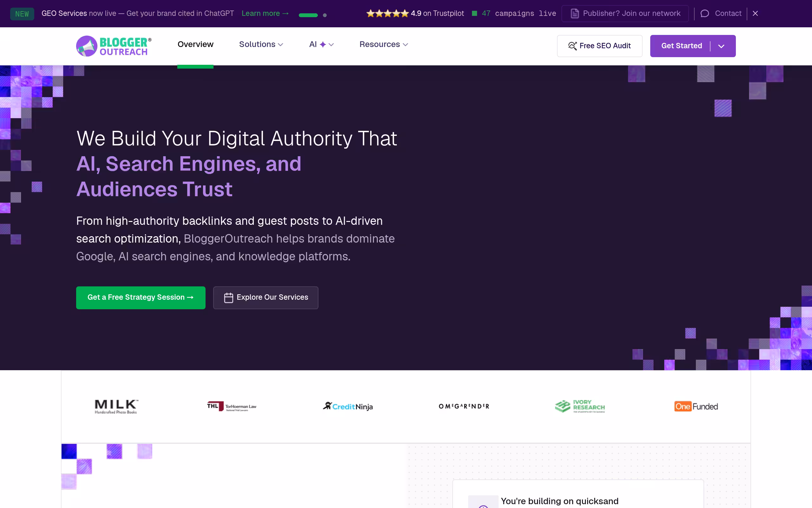
Task: Click the BloggerOutreach logo
Action: [114, 46]
